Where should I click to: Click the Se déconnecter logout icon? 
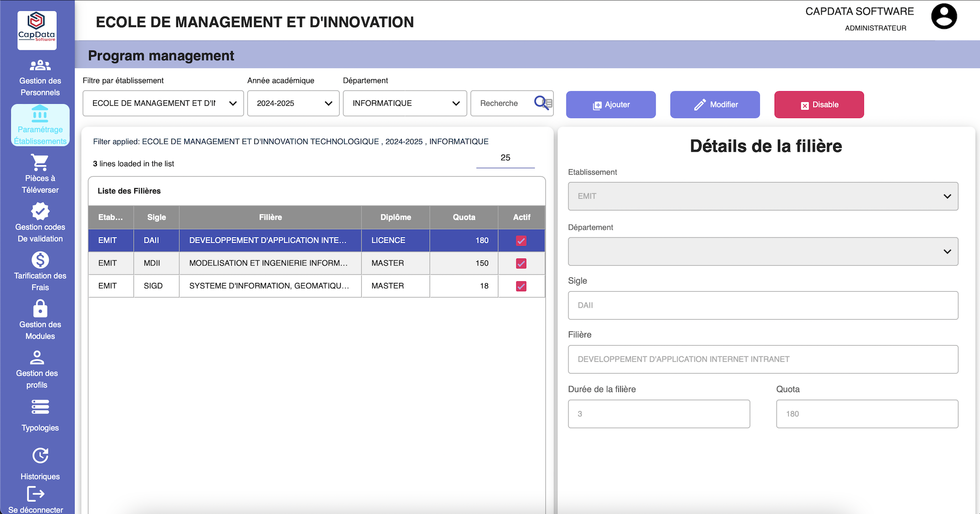coord(36,493)
